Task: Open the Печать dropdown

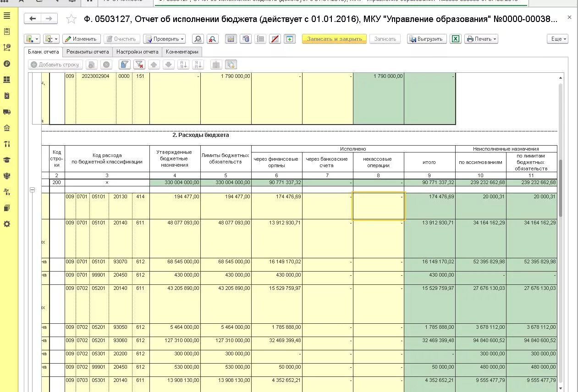Action: pyautogui.click(x=481, y=39)
